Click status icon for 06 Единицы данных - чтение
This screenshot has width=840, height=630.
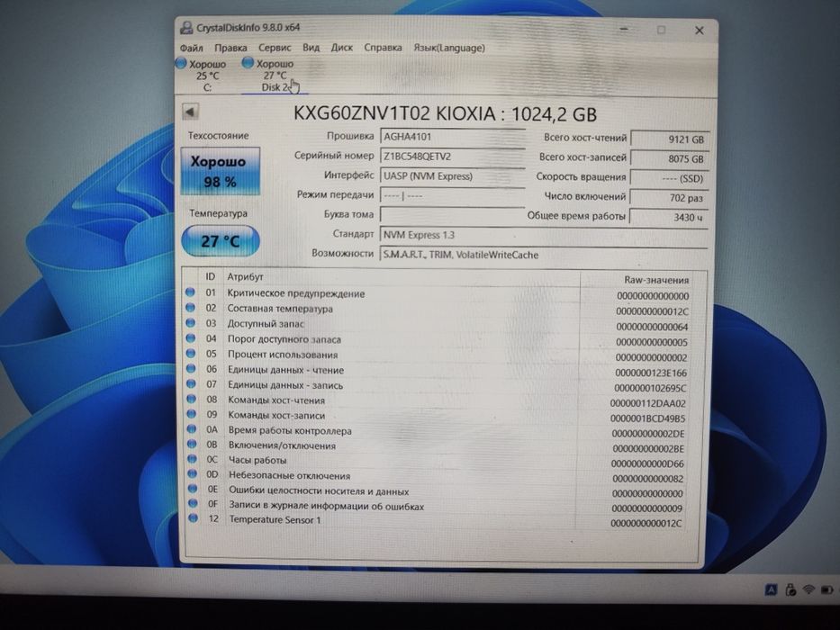191,369
